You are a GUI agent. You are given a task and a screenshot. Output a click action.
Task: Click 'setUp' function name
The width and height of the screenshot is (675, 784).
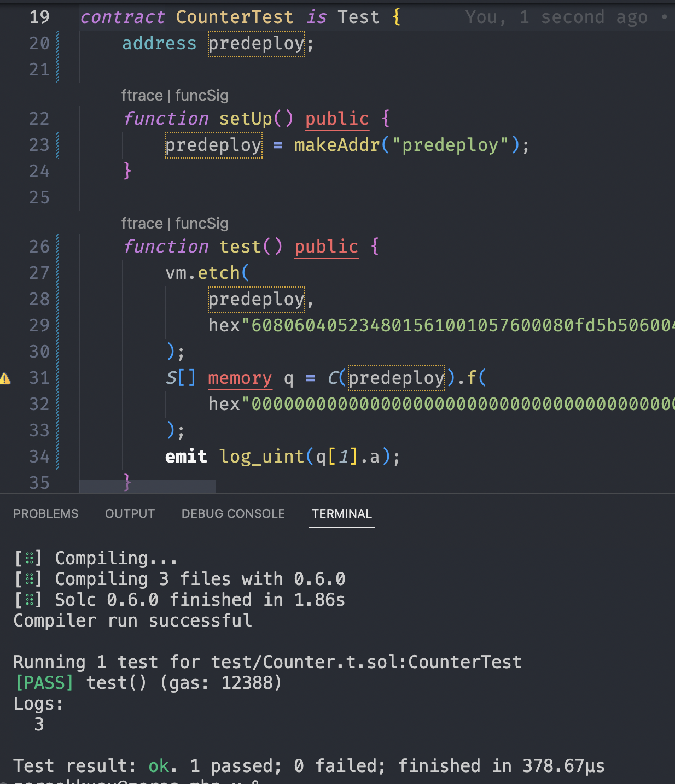pyautogui.click(x=246, y=119)
